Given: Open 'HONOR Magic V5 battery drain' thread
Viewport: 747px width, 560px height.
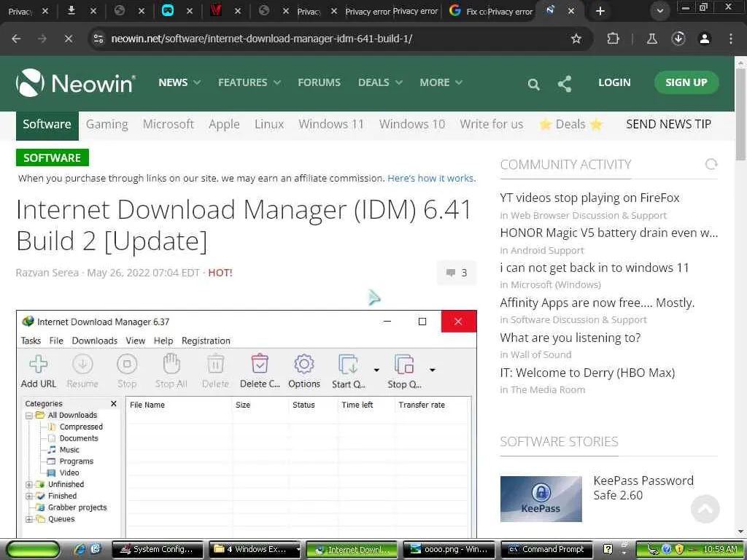Looking at the screenshot, I should click(609, 233).
